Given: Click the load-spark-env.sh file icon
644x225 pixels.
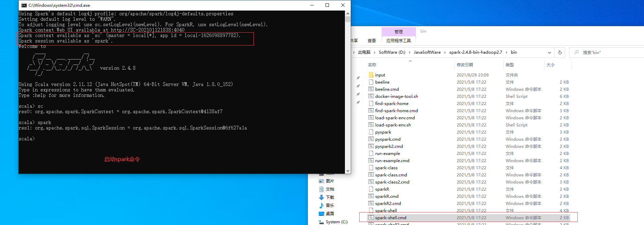Looking at the screenshot, I should point(371,125).
